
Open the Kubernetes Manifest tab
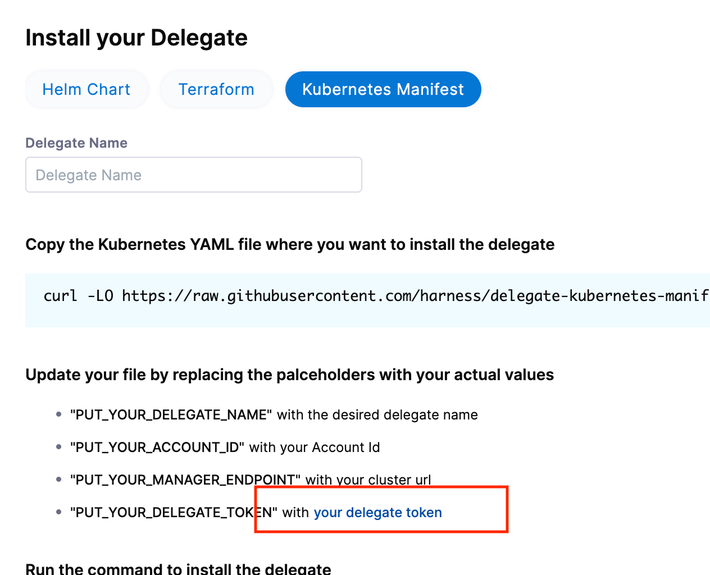pyautogui.click(x=382, y=89)
